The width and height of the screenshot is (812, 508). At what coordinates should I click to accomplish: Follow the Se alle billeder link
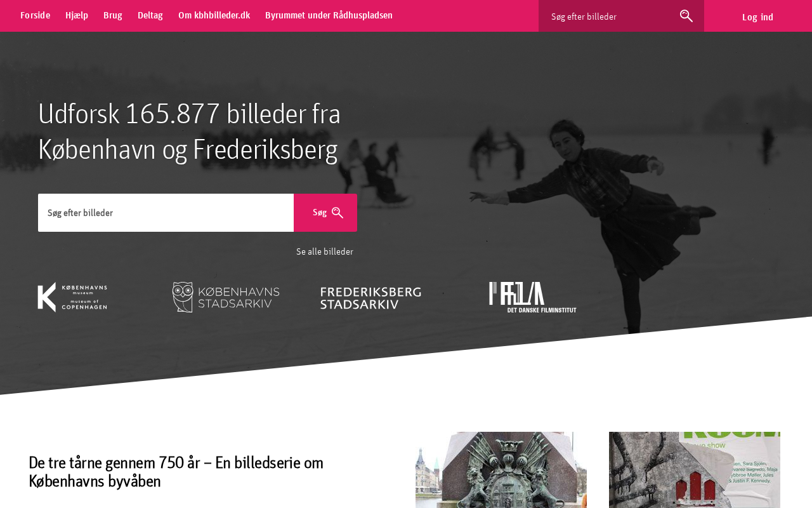pyautogui.click(x=325, y=251)
